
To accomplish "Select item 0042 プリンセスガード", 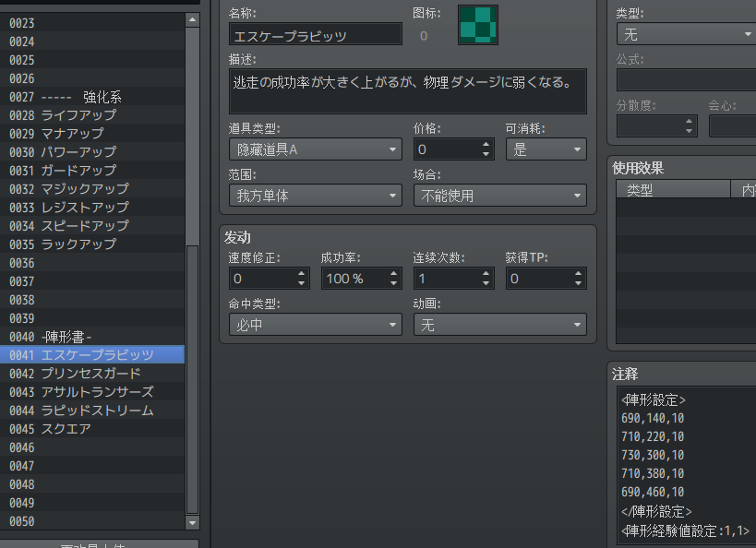I will point(92,374).
